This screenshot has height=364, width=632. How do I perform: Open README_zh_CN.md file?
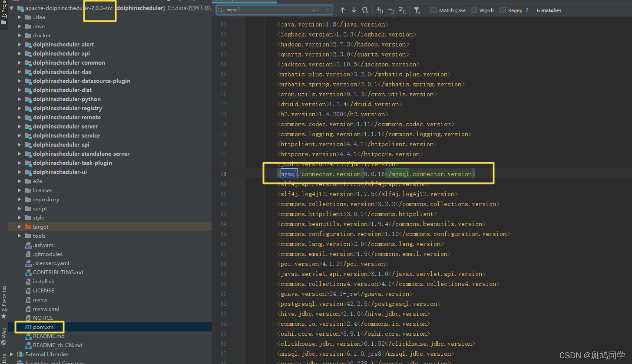coord(57,345)
